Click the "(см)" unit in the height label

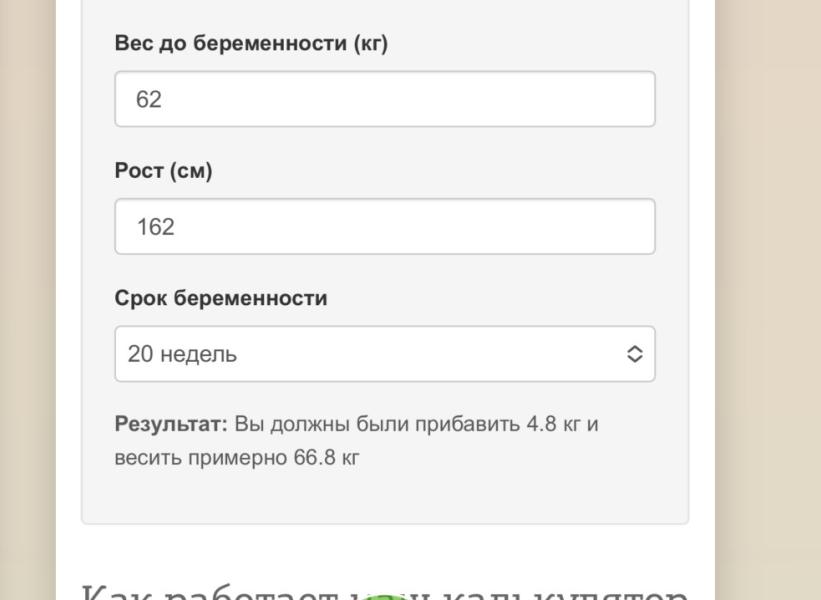pos(190,171)
